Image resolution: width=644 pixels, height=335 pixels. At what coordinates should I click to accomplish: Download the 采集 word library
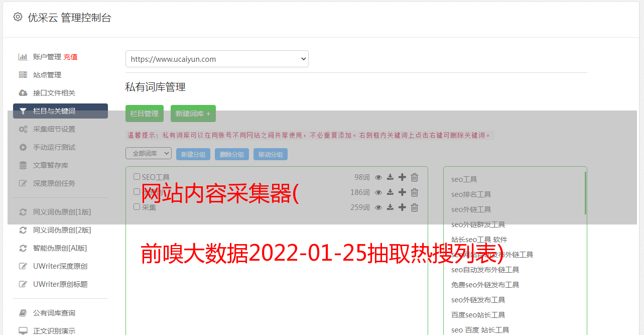pyautogui.click(x=390, y=207)
